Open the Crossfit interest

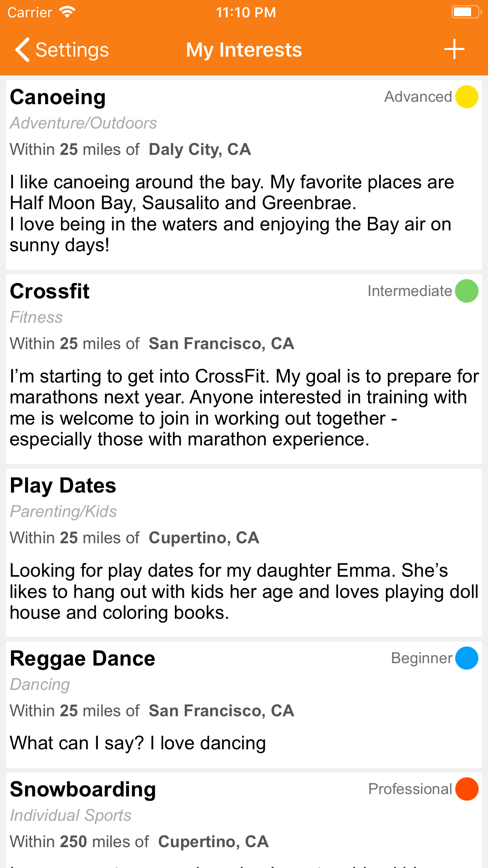[x=50, y=291]
